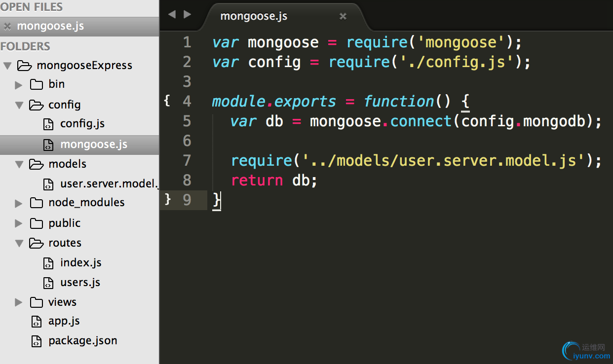
Task: Click the sidebar mongoose.js file icon
Action: (x=48, y=145)
